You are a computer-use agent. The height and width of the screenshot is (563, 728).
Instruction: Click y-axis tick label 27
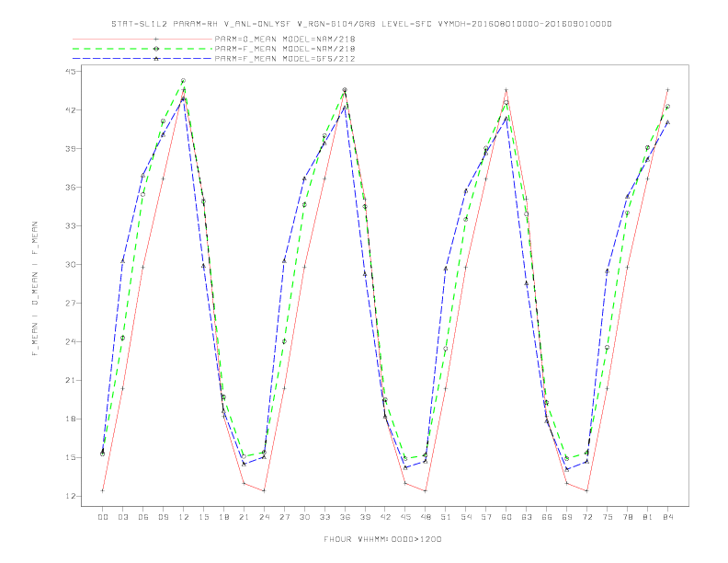click(x=71, y=303)
